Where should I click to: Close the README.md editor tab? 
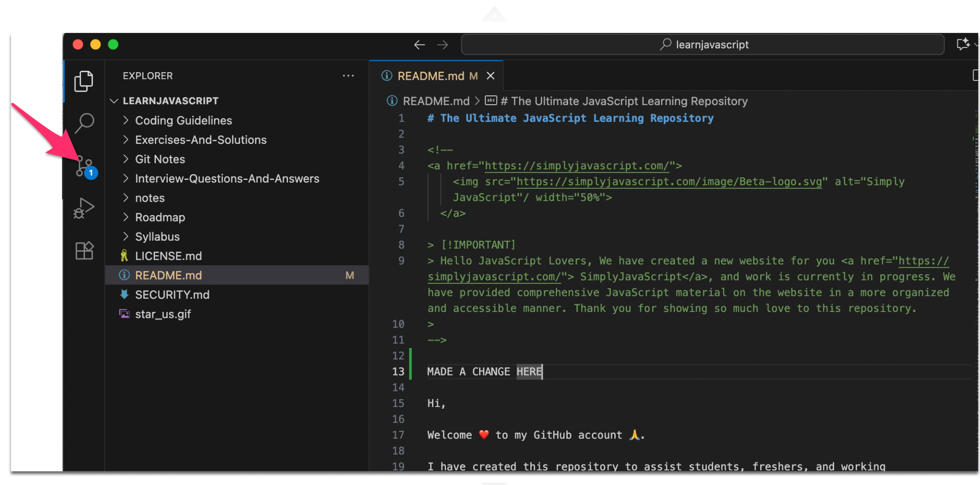[490, 76]
